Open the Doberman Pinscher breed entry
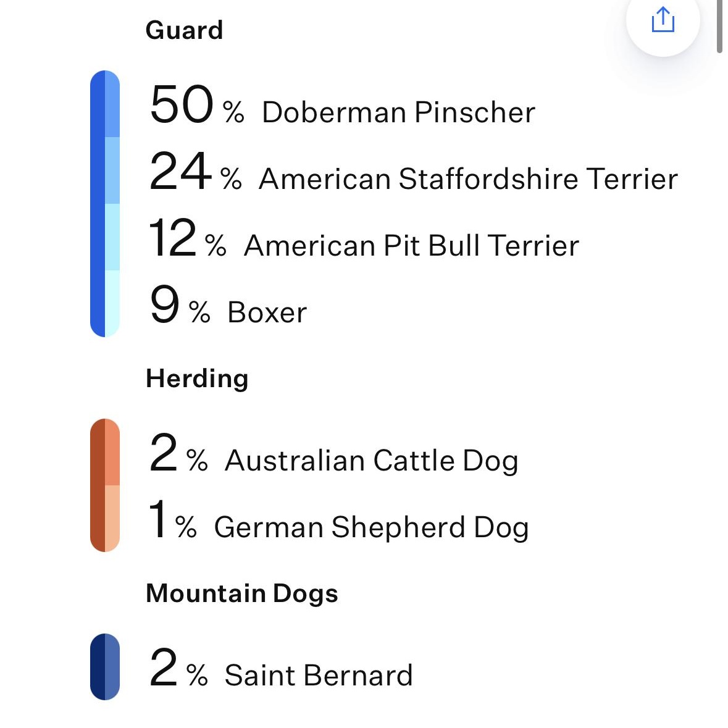This screenshot has height=728, width=728. (x=398, y=112)
